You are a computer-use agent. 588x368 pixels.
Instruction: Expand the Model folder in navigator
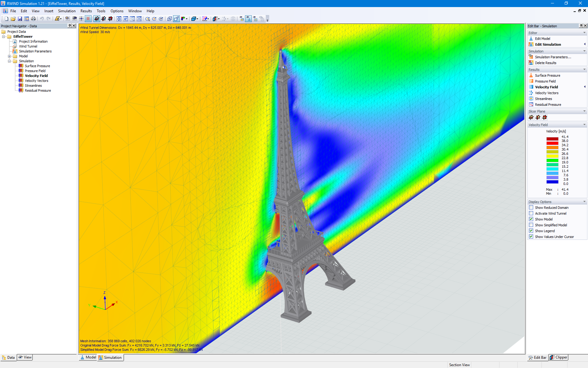tap(9, 56)
